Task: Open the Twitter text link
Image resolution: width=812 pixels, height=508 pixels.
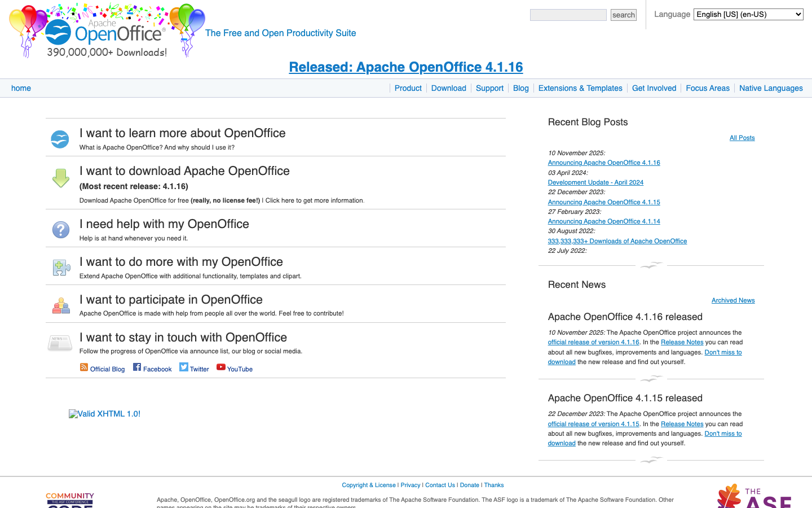Action: (200, 369)
